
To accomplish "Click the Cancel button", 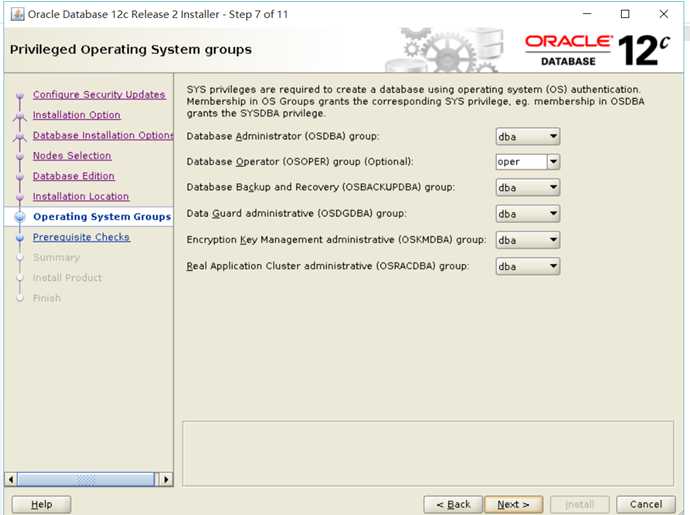I will (646, 504).
